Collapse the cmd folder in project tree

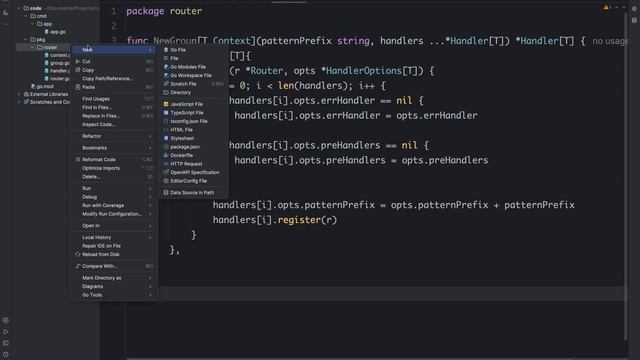click(26, 16)
